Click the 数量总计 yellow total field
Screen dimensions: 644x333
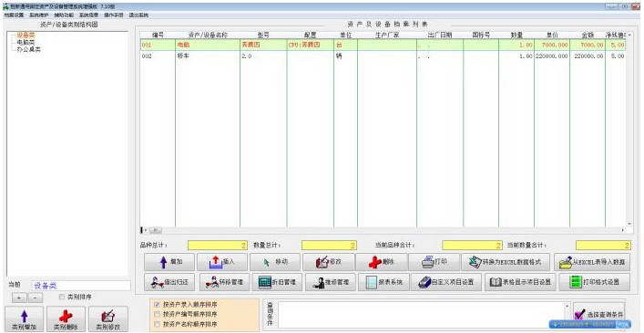tap(329, 246)
